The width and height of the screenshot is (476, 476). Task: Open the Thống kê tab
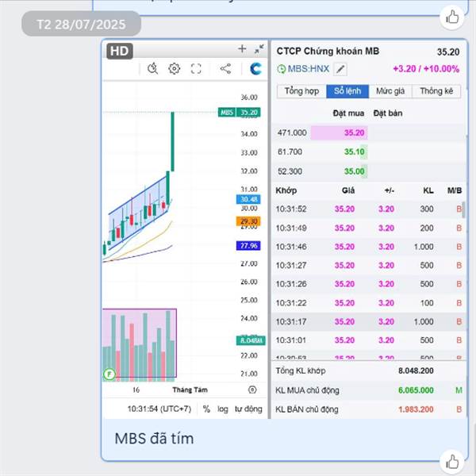point(436,91)
